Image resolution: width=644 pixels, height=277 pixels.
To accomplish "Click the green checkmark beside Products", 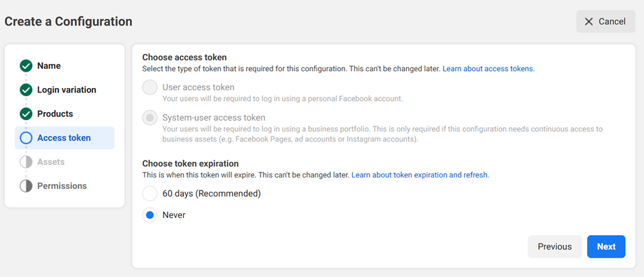I will click(x=26, y=114).
